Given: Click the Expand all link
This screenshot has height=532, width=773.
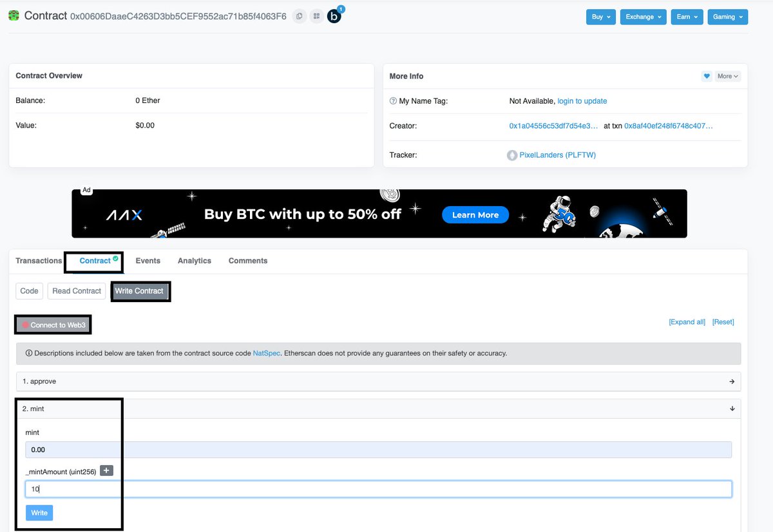Looking at the screenshot, I should (687, 322).
